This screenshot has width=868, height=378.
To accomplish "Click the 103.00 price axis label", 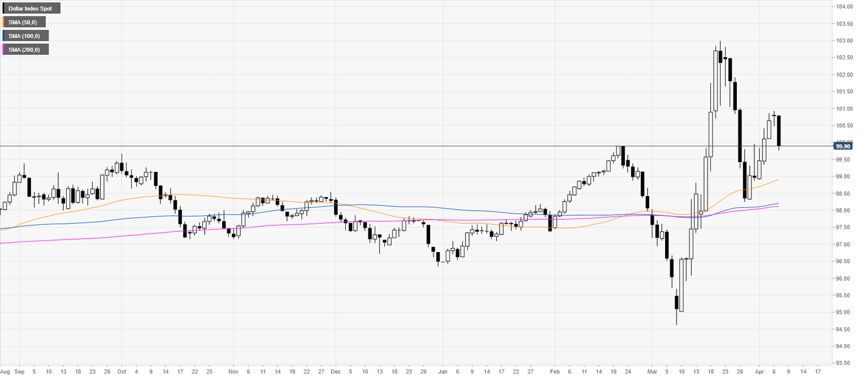I will [845, 41].
